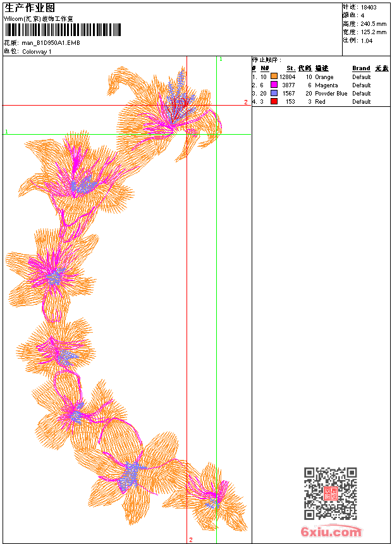Click the Red color swatch
392x544 pixels.
click(x=274, y=101)
